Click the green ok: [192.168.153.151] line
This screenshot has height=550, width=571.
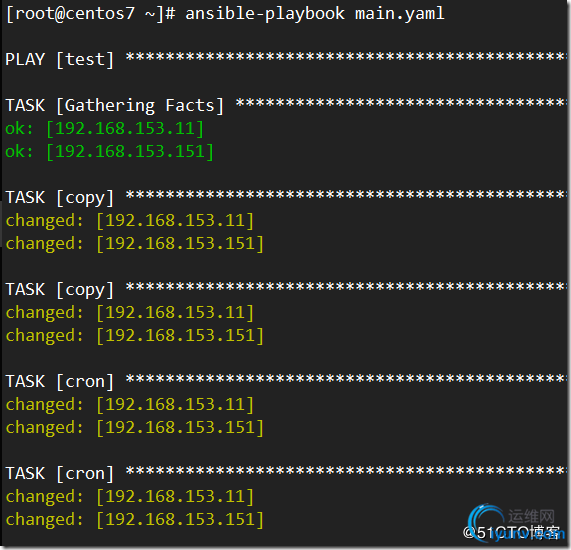(110, 152)
